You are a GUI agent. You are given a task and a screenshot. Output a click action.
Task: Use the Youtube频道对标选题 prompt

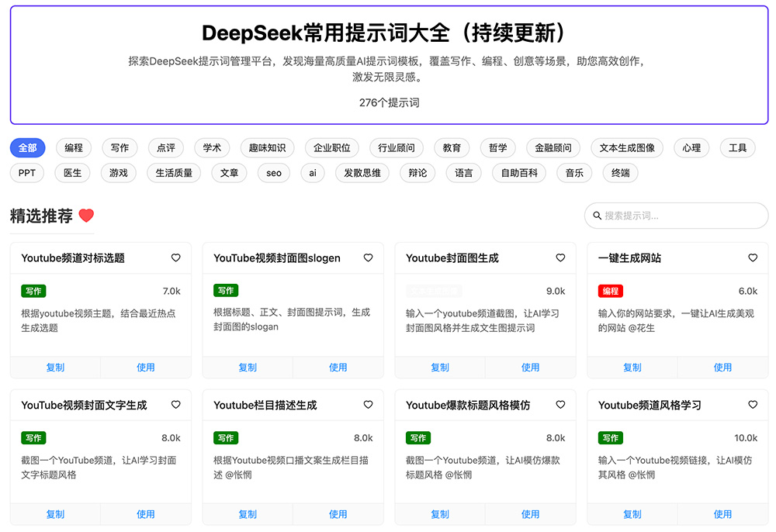(x=146, y=368)
